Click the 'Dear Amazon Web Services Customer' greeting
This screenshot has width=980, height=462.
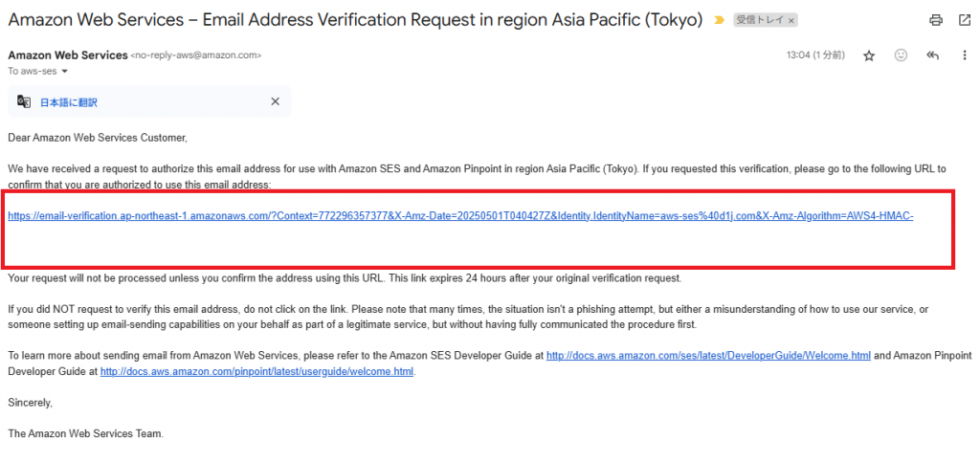[x=98, y=138]
